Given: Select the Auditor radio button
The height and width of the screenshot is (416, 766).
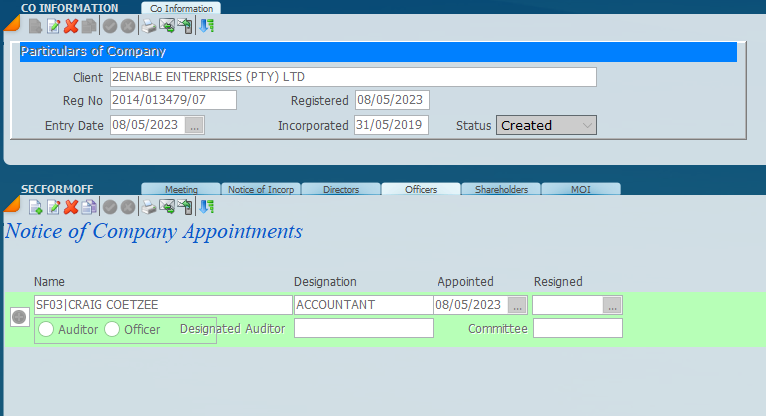Looking at the screenshot, I should [x=46, y=329].
